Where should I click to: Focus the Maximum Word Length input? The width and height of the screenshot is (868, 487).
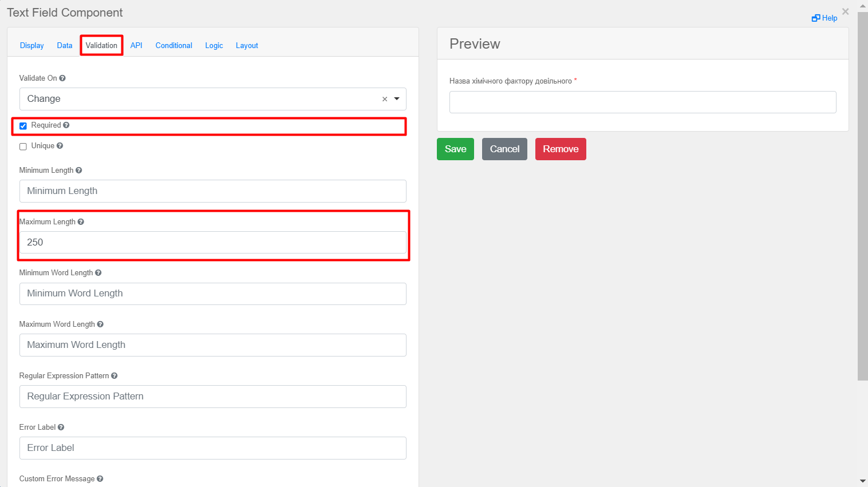click(x=213, y=345)
